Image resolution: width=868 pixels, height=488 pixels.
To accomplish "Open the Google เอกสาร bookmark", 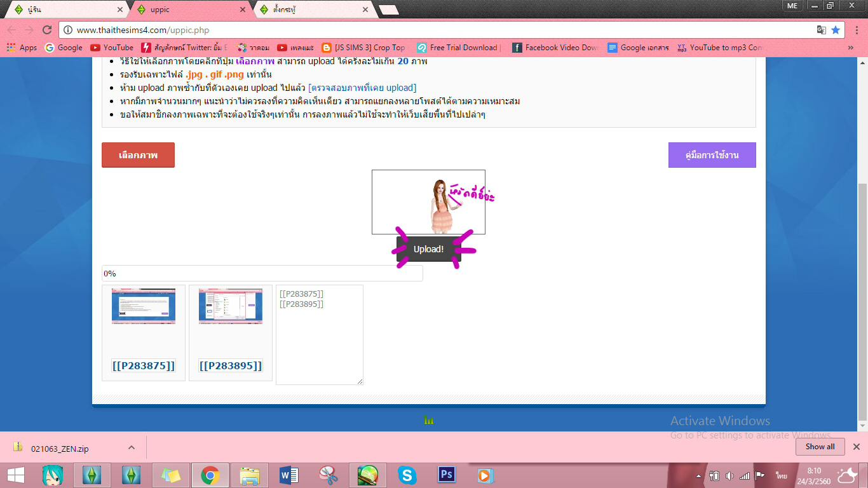I will tap(638, 48).
